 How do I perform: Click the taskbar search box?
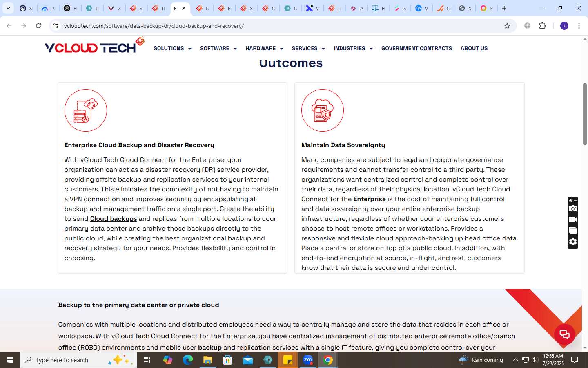click(x=78, y=360)
